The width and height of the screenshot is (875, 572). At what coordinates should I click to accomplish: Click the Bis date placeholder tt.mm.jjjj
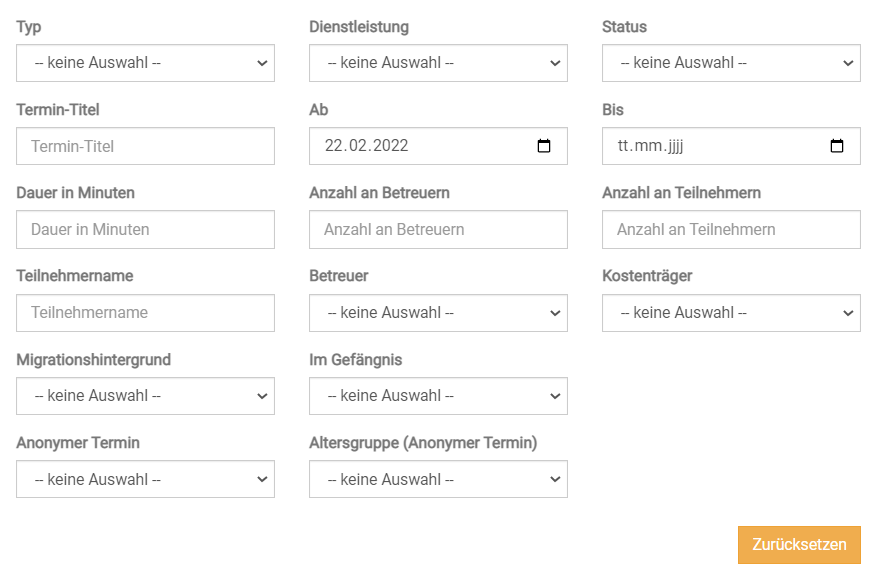[x=650, y=146]
